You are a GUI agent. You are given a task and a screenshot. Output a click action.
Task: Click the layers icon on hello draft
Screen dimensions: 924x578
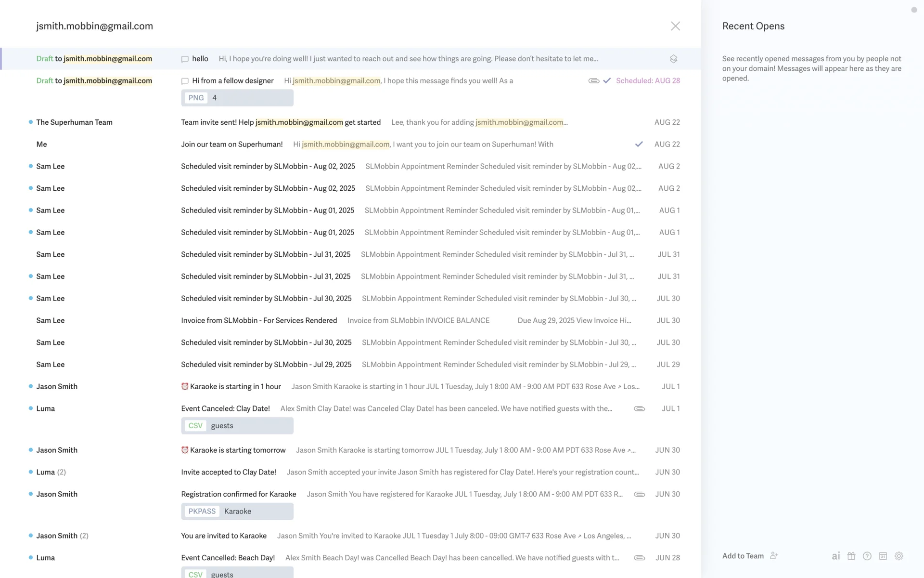pos(673,59)
